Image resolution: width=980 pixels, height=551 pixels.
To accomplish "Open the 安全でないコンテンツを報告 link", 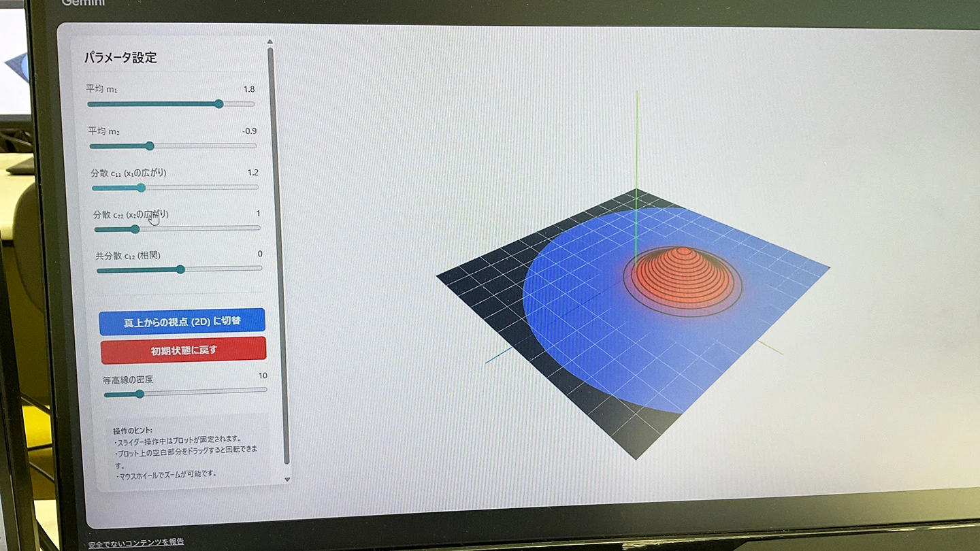I will [136, 542].
